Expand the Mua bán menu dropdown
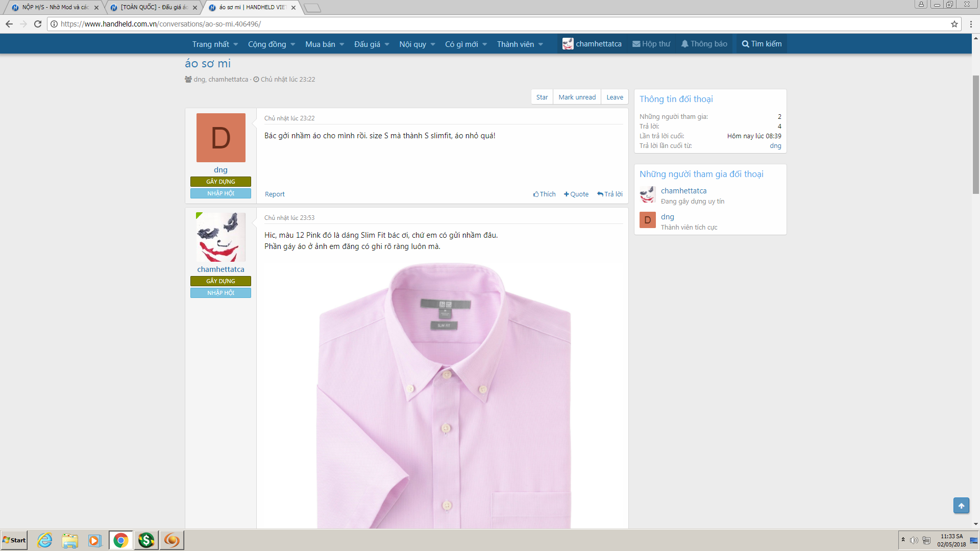Viewport: 980px width, 551px height. 342,44
